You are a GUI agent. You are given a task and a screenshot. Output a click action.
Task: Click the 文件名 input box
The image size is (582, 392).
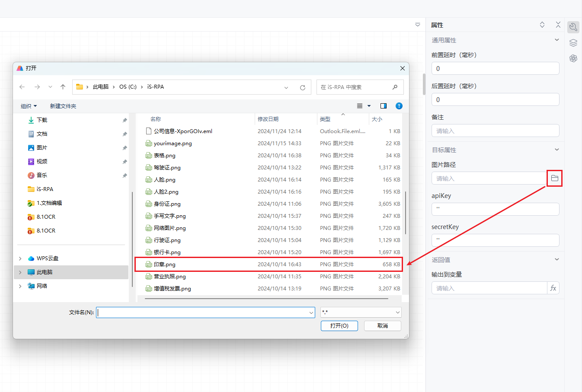202,312
